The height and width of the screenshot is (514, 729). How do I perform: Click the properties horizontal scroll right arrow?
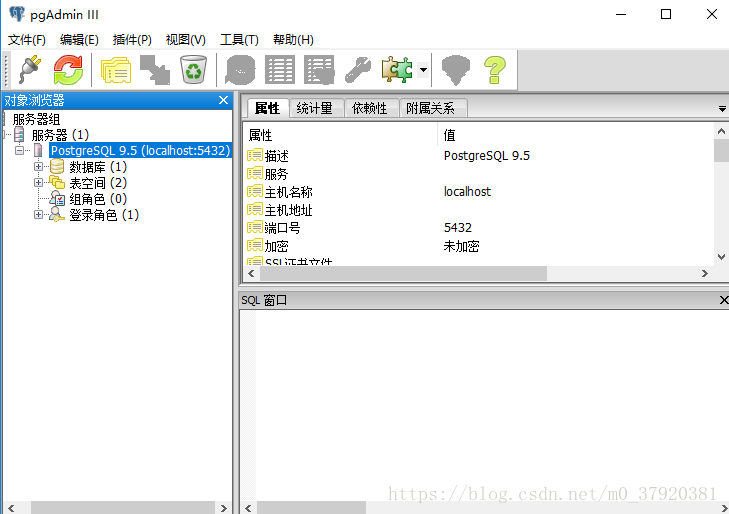(x=705, y=273)
